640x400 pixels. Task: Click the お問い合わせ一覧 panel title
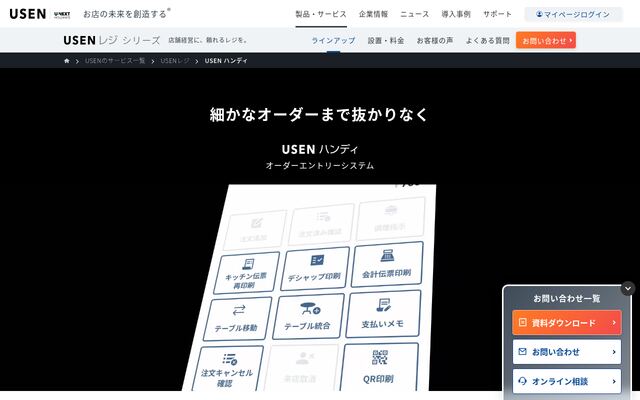(x=567, y=298)
